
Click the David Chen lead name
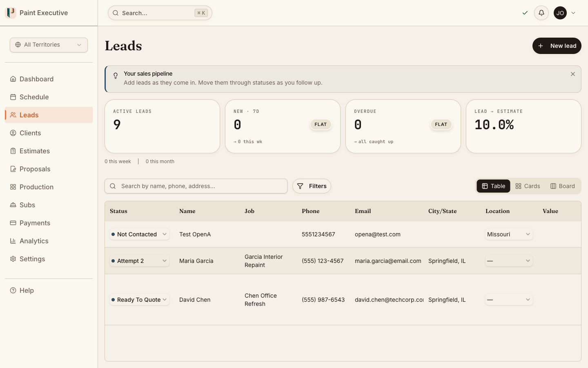(195, 300)
